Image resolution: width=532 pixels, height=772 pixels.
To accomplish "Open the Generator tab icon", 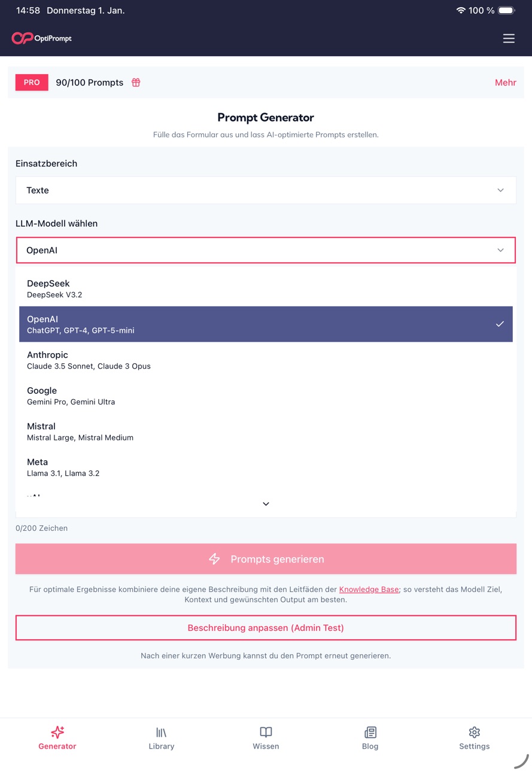I will click(x=57, y=732).
